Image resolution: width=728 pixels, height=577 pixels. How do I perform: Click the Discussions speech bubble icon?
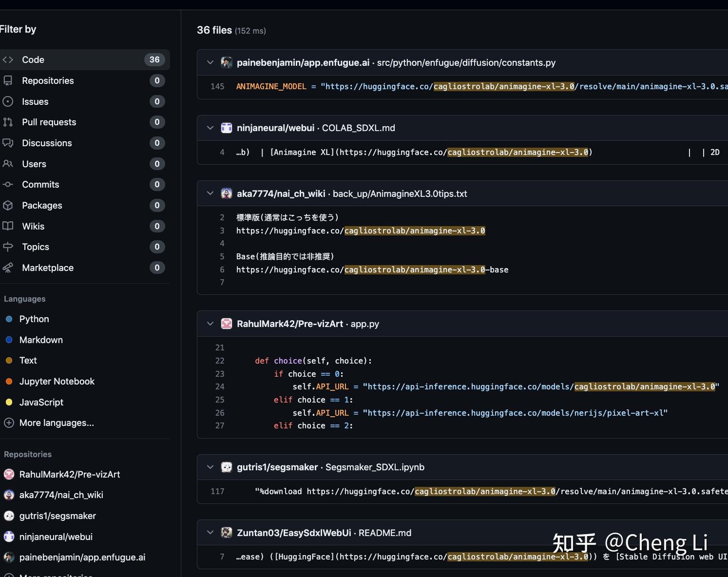(8, 143)
